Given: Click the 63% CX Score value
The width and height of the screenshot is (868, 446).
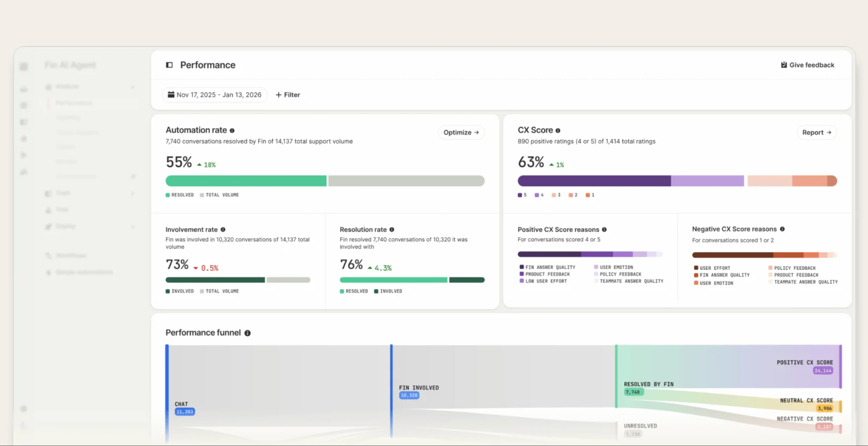Looking at the screenshot, I should (531, 162).
